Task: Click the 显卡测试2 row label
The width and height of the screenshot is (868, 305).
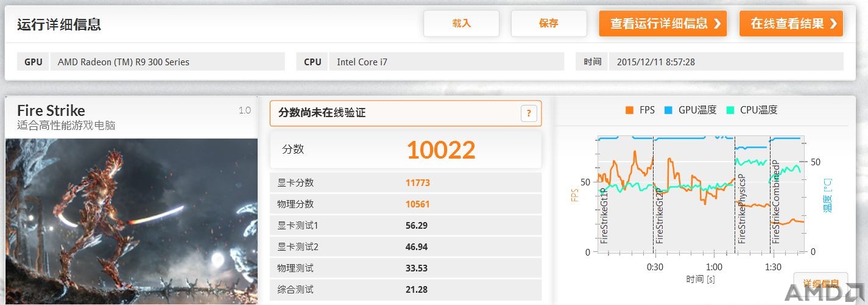Action: click(298, 247)
